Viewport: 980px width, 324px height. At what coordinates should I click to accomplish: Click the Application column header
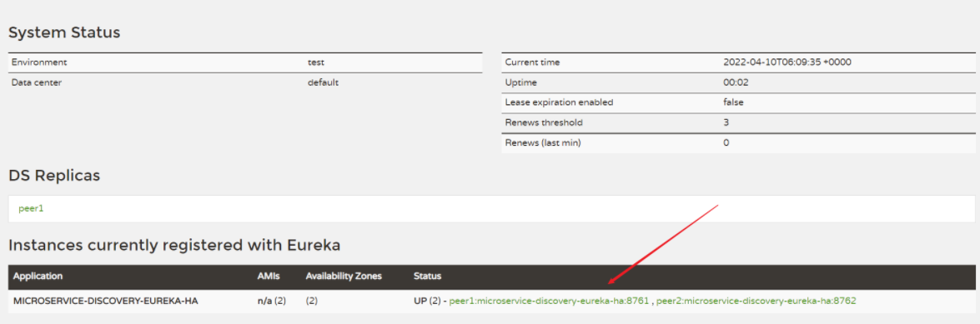38,276
